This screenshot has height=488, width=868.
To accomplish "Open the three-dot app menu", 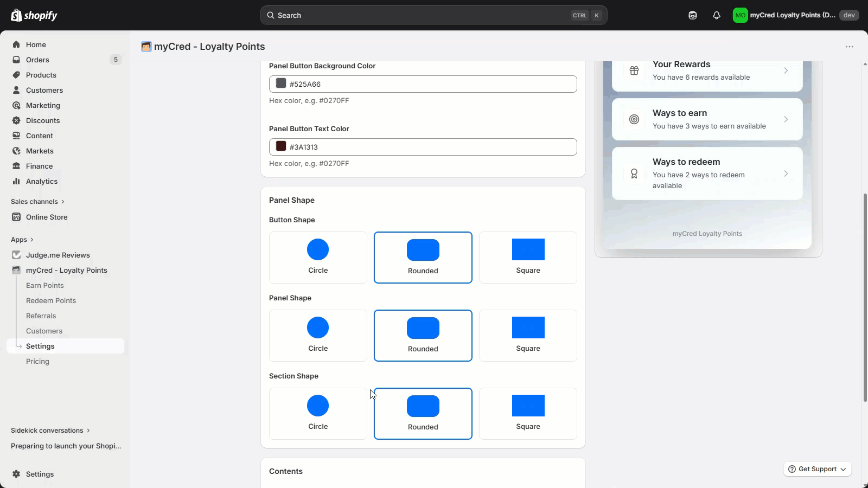I will pyautogui.click(x=849, y=47).
